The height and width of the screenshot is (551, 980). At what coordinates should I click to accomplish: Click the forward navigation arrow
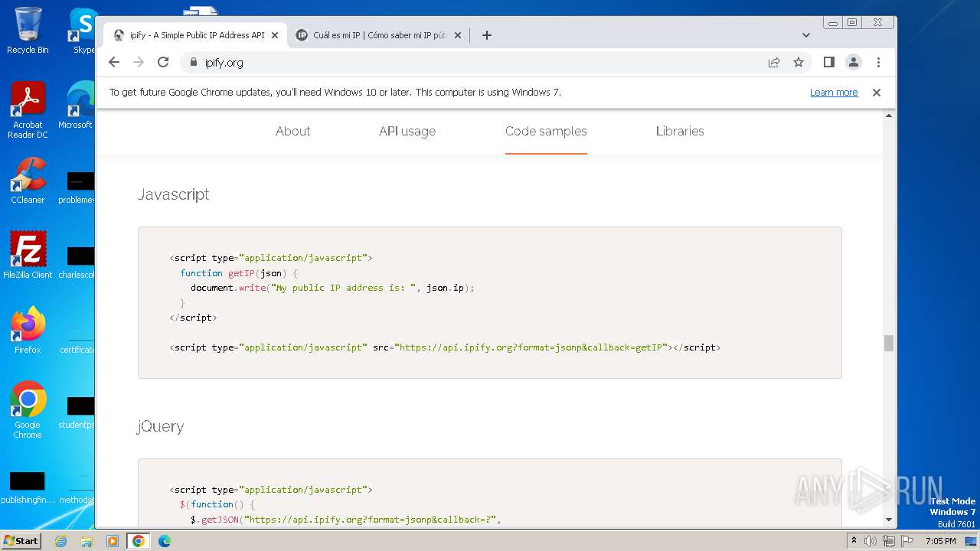tap(139, 62)
